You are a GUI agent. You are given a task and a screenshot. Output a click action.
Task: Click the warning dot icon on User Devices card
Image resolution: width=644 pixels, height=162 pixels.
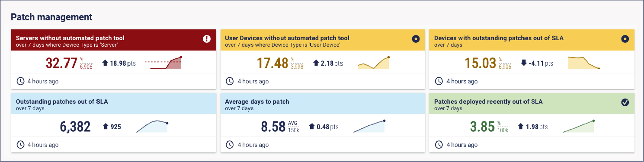point(416,39)
